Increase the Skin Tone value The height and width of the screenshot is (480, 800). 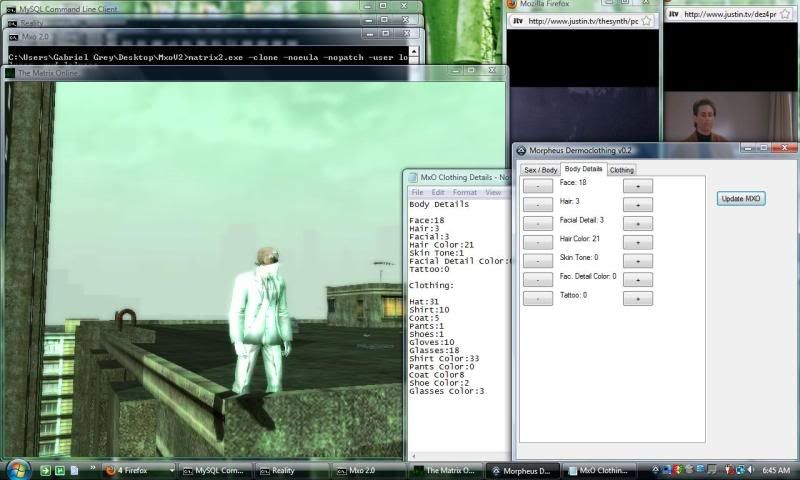(638, 261)
